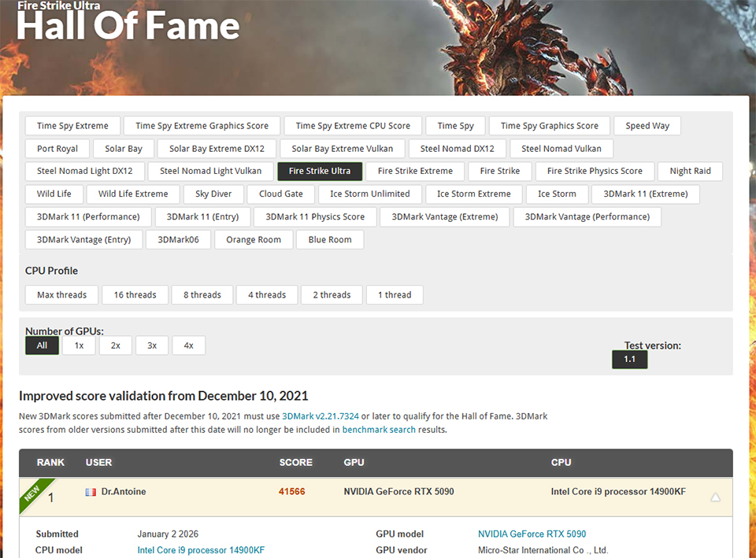Switch to the Speed Way benchmark
756x558 pixels.
point(647,125)
